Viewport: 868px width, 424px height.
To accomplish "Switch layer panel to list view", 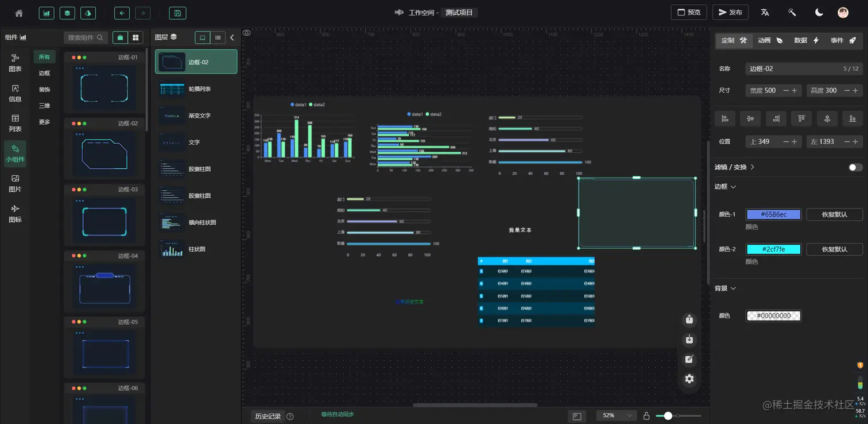I will [218, 37].
